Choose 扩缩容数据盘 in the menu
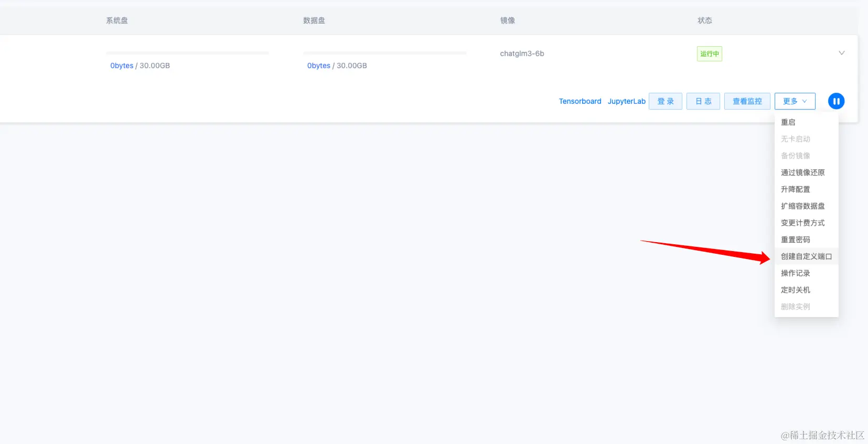Screen dimensions: 868x444 click(x=807, y=206)
